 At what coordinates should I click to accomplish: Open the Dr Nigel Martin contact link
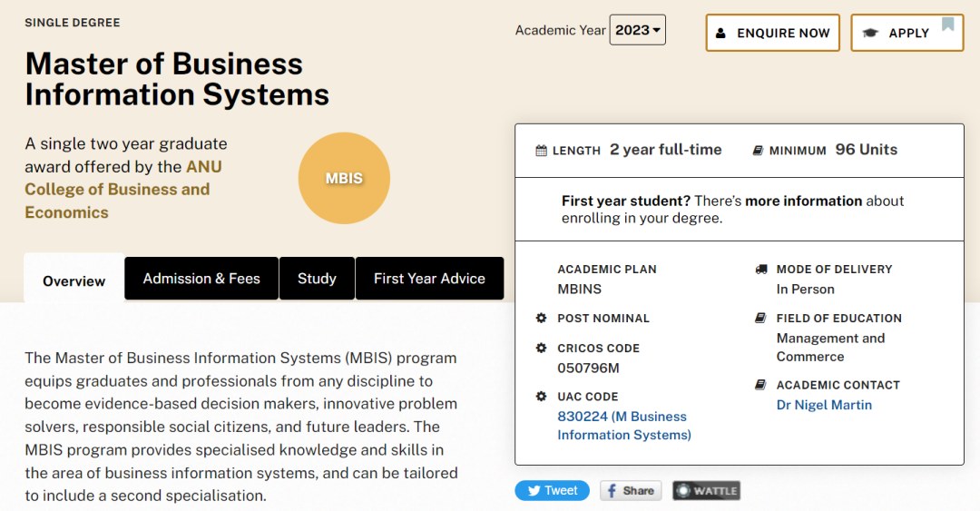(824, 405)
